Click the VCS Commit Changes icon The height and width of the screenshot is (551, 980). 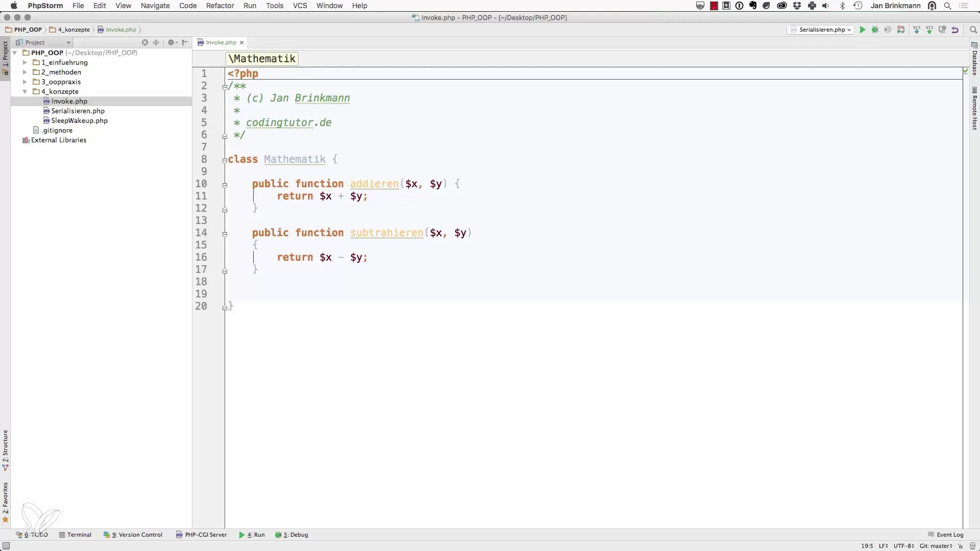(x=929, y=30)
